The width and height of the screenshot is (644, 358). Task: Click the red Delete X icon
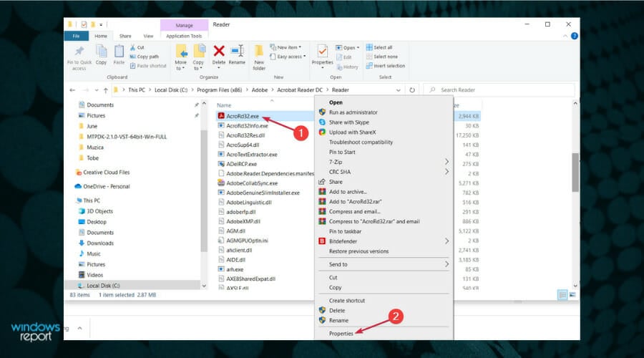[219, 52]
